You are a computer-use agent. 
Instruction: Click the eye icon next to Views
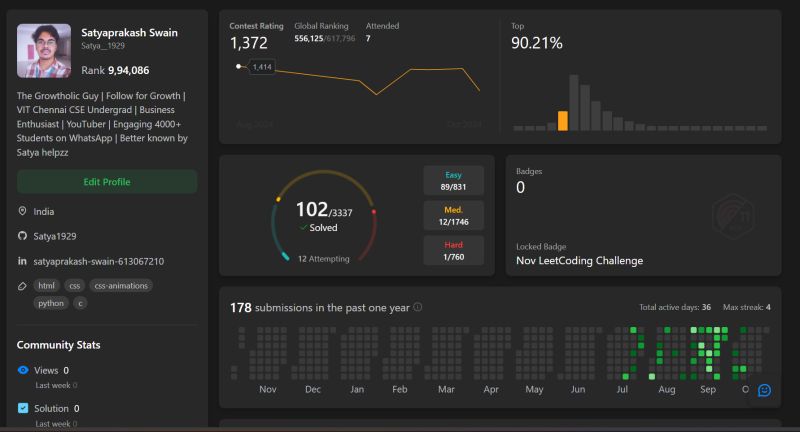[x=23, y=370]
